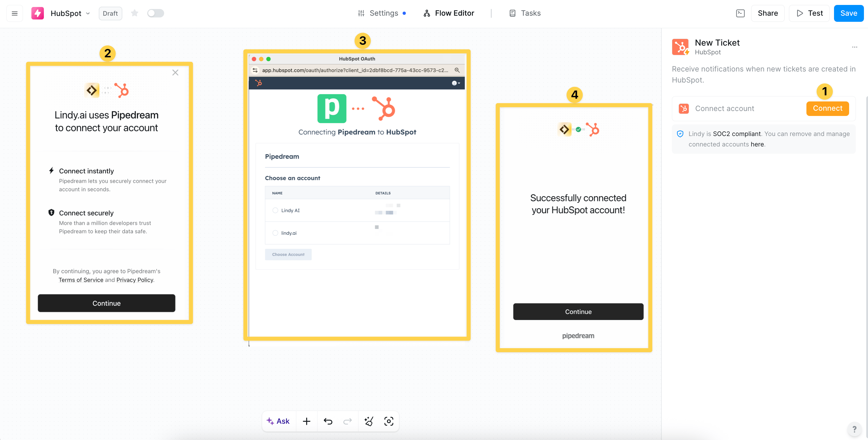Undo the last action

tap(328, 421)
